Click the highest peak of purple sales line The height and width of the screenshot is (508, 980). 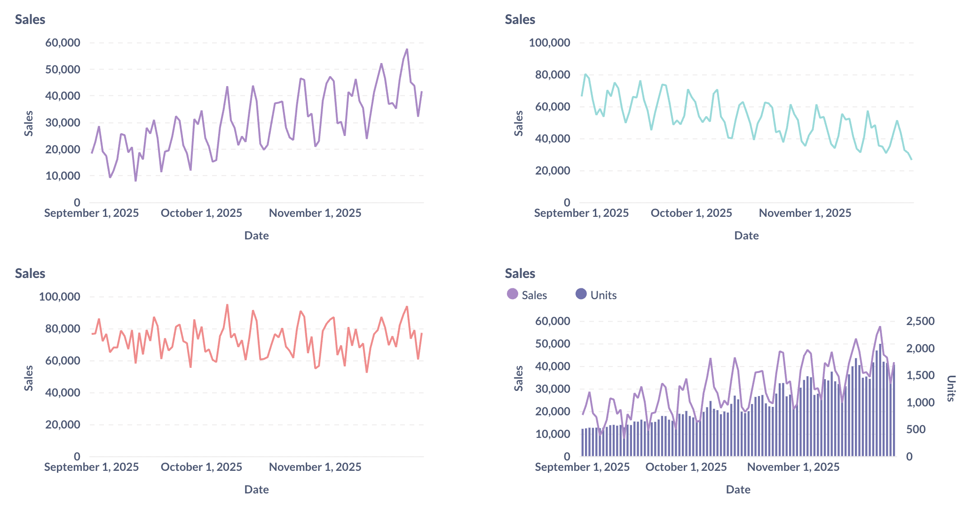click(x=407, y=49)
